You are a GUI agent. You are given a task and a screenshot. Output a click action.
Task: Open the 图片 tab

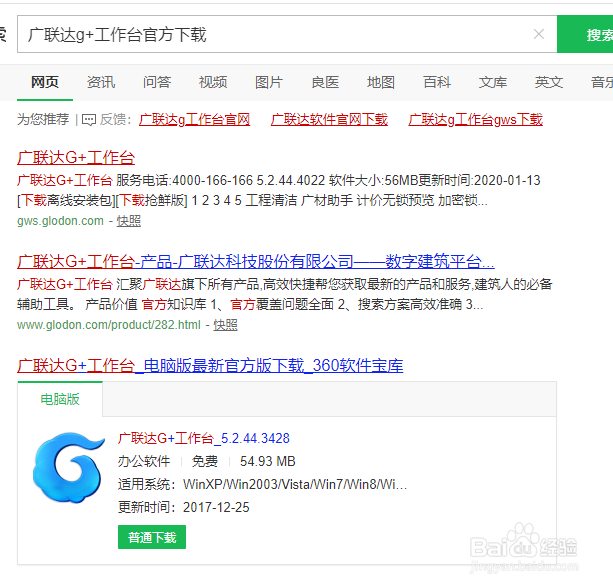[269, 82]
